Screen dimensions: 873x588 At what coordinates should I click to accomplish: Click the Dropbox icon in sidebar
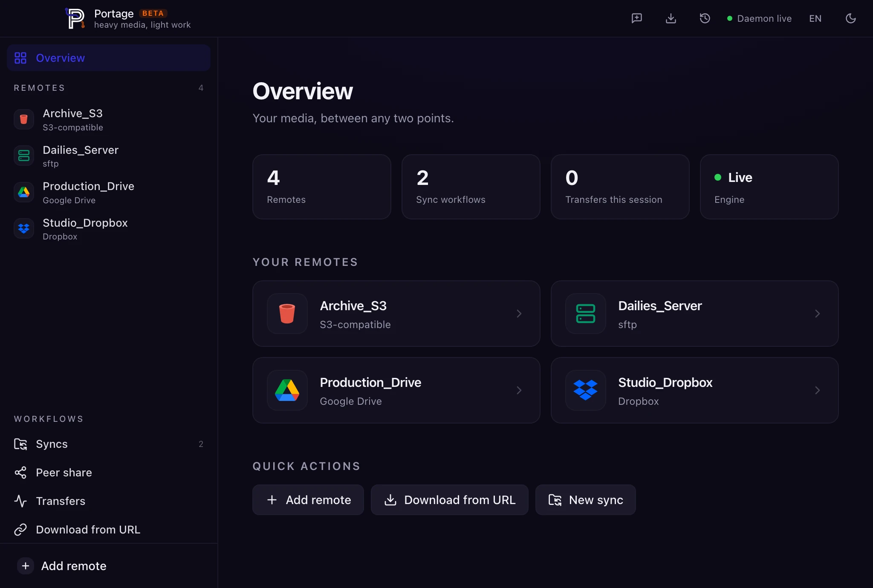[24, 229]
